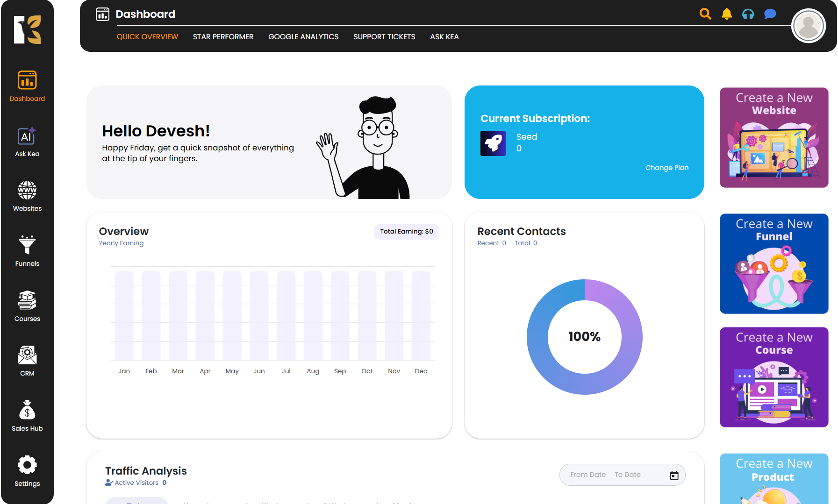Open the user profile avatar
Viewport: 838px width, 504px height.
(808, 26)
